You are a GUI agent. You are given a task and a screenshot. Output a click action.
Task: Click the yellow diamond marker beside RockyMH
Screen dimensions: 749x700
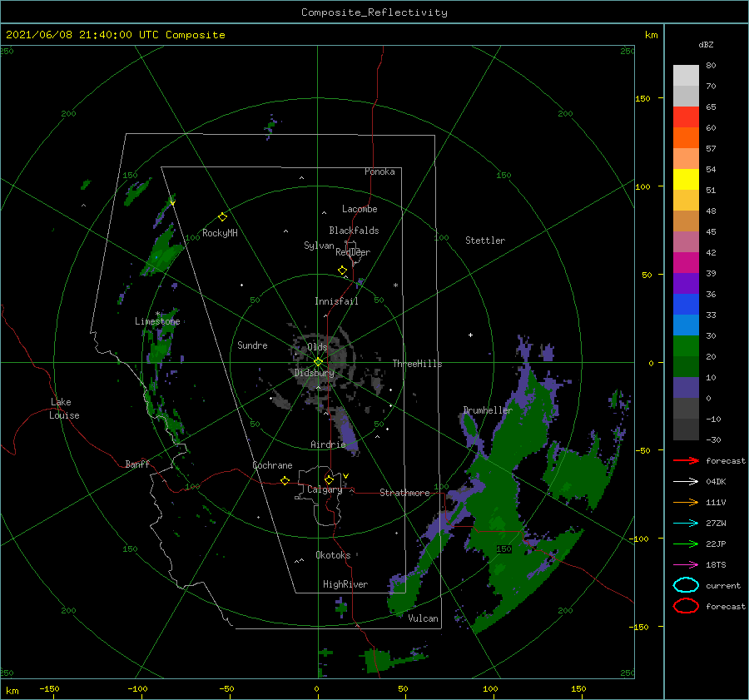tap(222, 217)
